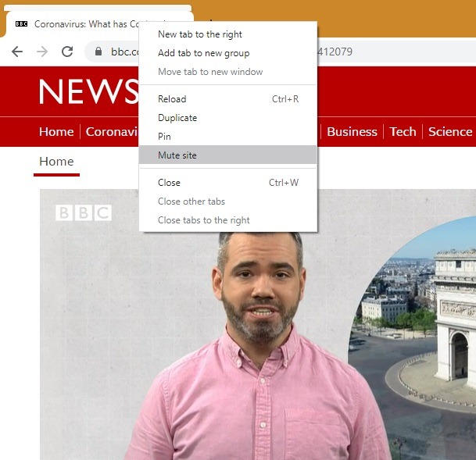Open the Business section link
The image size is (476, 460).
(352, 132)
